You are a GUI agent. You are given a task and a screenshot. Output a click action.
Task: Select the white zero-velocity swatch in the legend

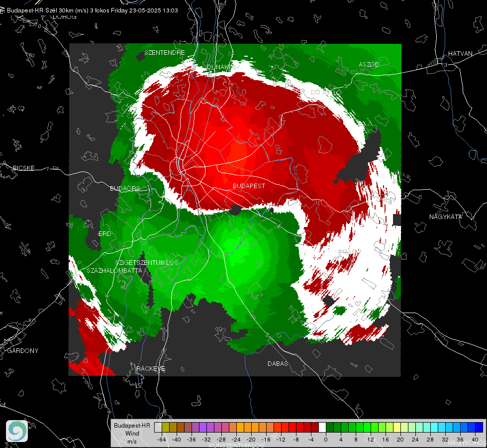322,427
